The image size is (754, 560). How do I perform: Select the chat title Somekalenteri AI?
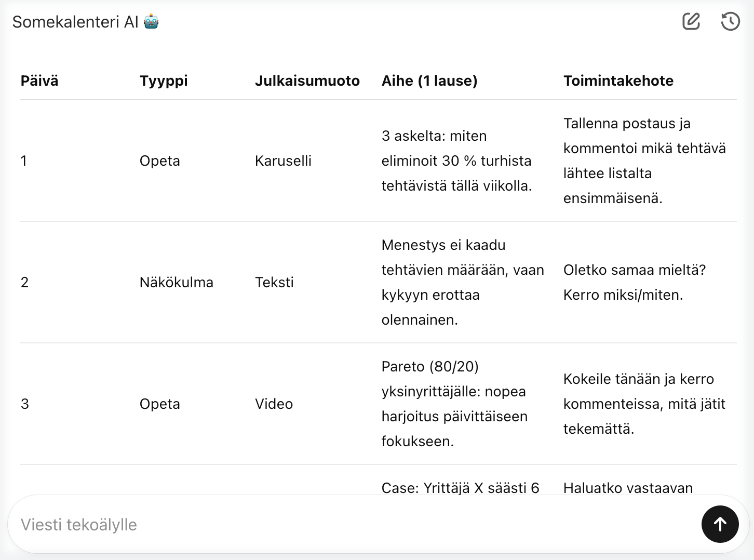tap(78, 22)
